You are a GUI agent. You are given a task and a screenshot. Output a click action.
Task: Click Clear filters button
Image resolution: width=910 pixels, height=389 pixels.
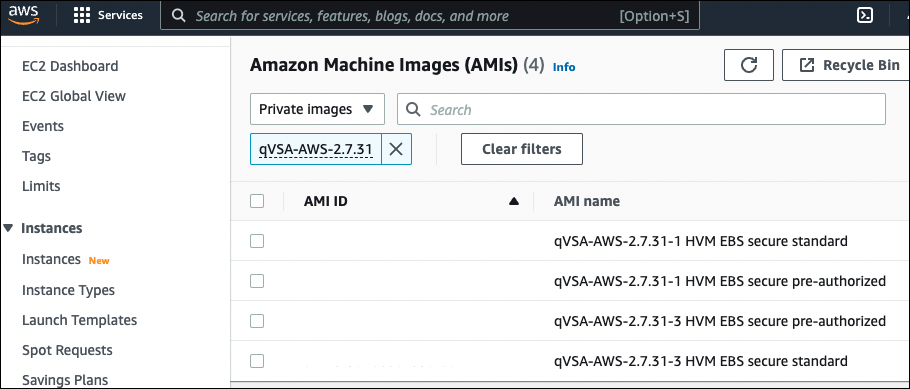[x=522, y=149]
